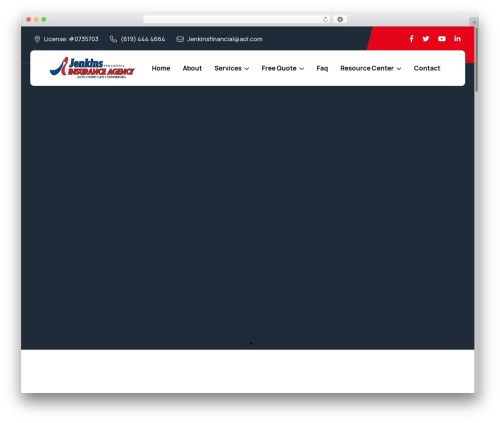Go to the Home menu item
Image resolution: width=500 pixels, height=423 pixels.
161,68
